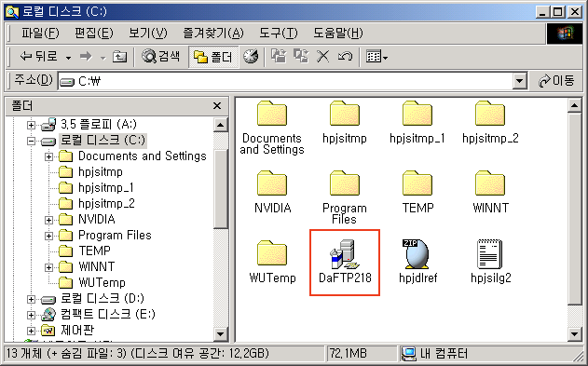Open the 도움말(H) menu

click(x=338, y=34)
